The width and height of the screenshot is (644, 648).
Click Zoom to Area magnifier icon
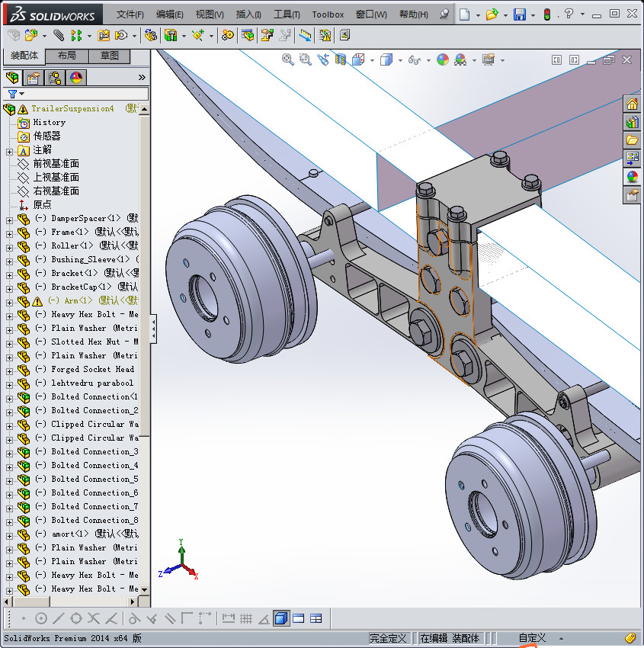[306, 60]
